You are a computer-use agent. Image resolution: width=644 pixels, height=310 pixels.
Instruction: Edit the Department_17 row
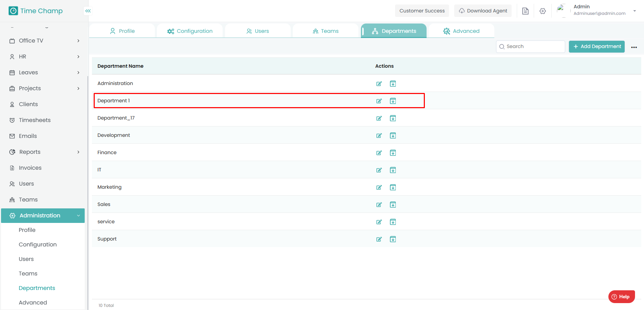point(379,118)
